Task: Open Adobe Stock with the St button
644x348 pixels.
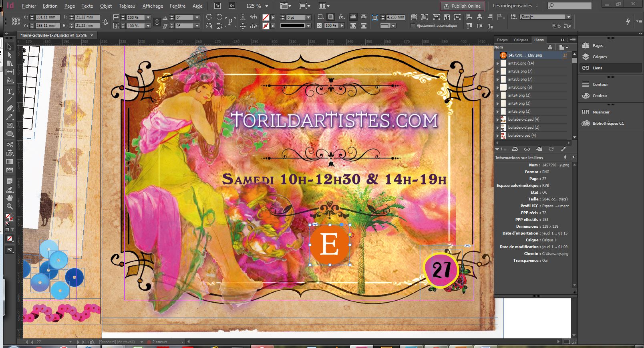Action: tap(232, 6)
